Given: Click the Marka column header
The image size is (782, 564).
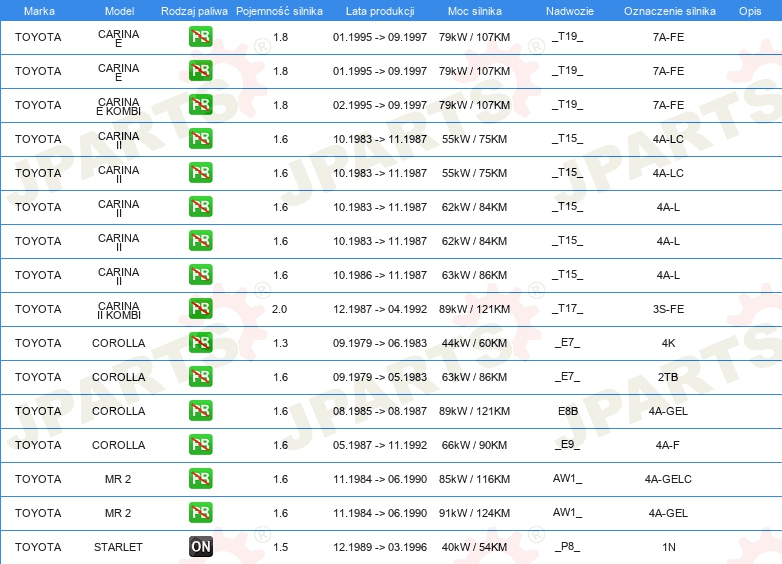Looking at the screenshot, I should click(x=39, y=11).
